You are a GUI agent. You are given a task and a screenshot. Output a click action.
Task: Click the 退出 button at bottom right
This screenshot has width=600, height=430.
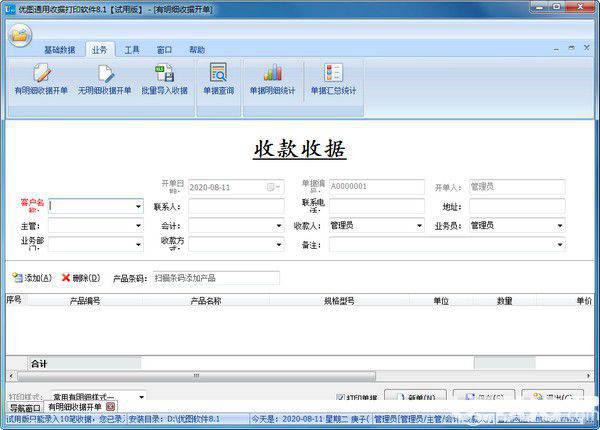click(553, 396)
